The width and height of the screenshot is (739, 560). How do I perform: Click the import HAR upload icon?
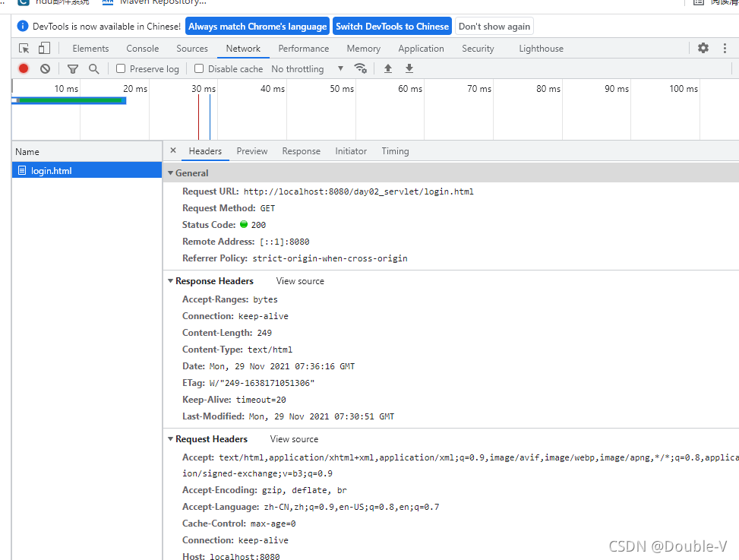click(x=388, y=68)
